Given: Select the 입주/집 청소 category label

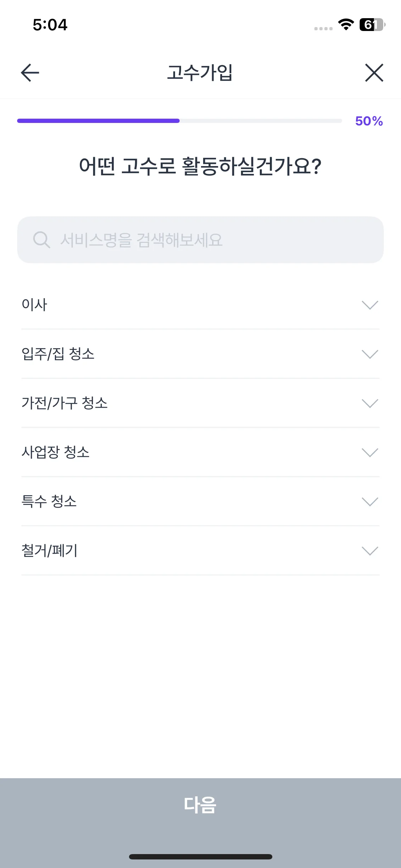Looking at the screenshot, I should click(58, 354).
